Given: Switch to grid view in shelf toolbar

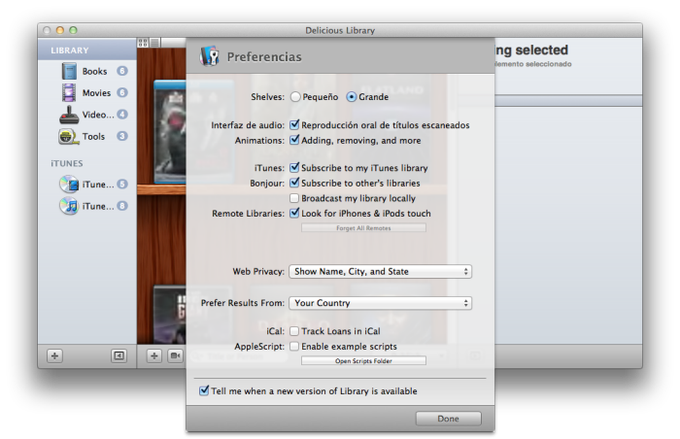Looking at the screenshot, I should (x=143, y=43).
